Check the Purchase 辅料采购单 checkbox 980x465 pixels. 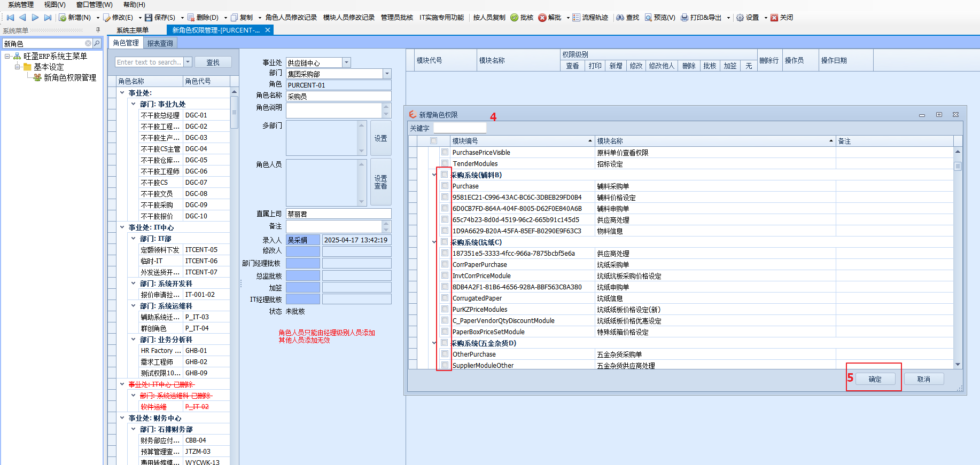pyautogui.click(x=445, y=186)
